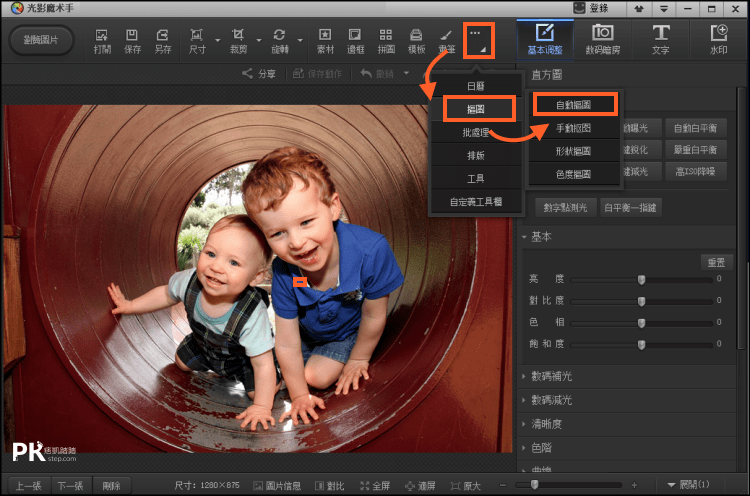
Task: Choose 形狀摳圖 in the submenu
Action: coord(574,151)
